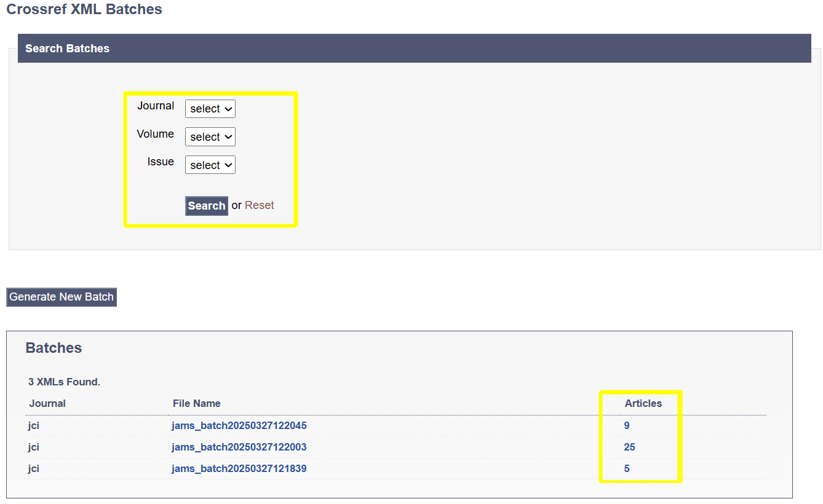Open the Journal select dropdown
Viewport: 823px width, 504px height.
click(x=210, y=109)
